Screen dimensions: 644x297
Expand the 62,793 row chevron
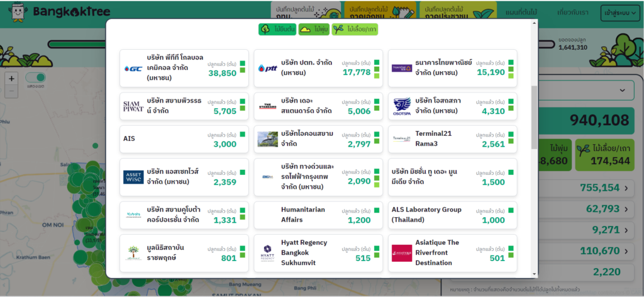(x=626, y=209)
